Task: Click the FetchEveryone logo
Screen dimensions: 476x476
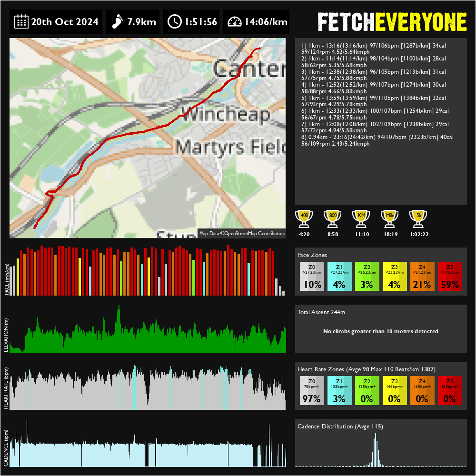Action: (x=392, y=22)
